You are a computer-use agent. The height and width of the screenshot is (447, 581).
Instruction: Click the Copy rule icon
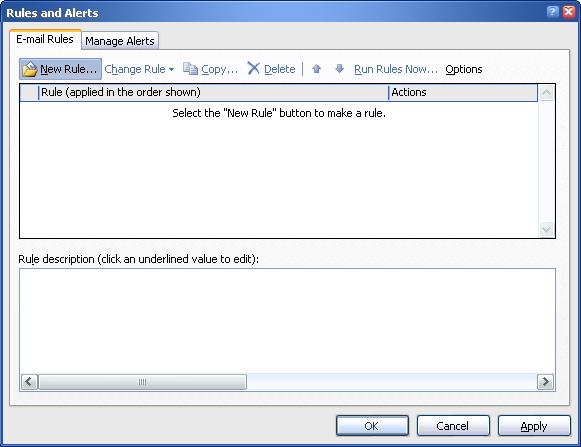[x=190, y=69]
